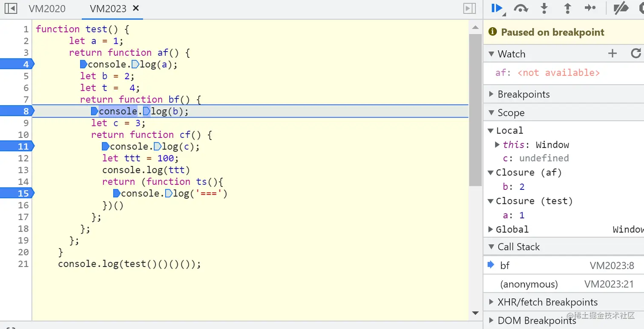Enable inline breakpoint before log('===') on line 15
The image size is (644, 329).
169,194
